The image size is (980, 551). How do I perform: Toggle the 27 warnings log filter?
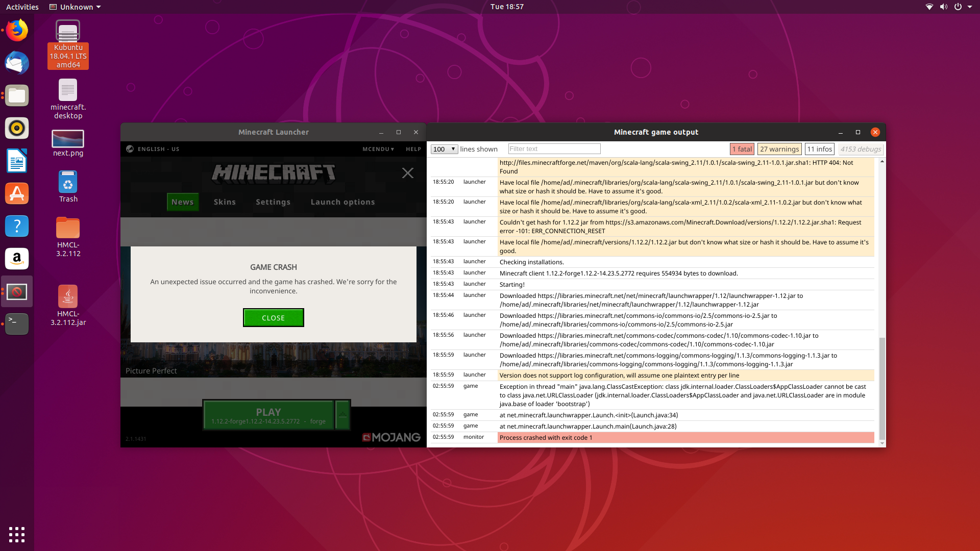coord(779,149)
